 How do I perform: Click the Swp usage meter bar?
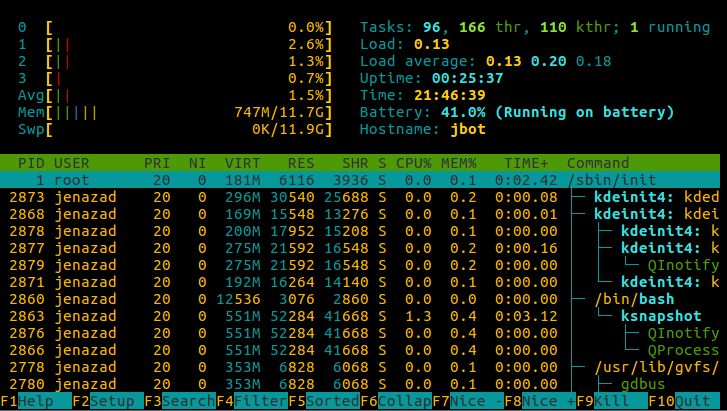[175, 129]
